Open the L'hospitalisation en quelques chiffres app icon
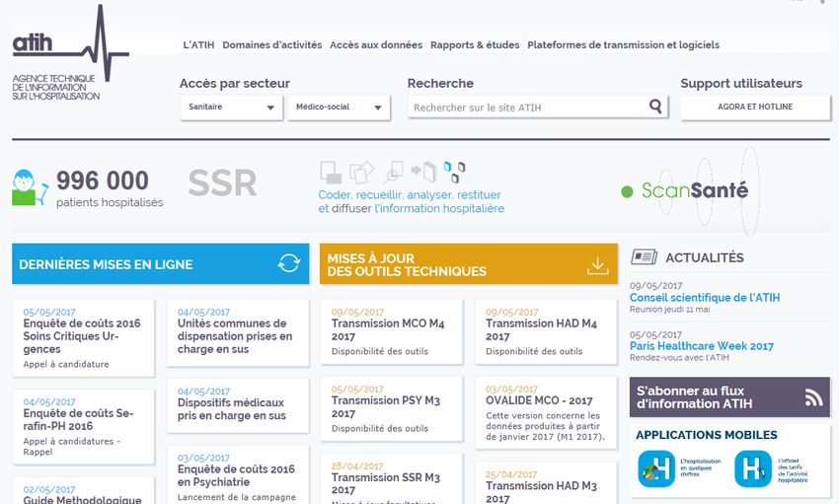 pos(656,468)
